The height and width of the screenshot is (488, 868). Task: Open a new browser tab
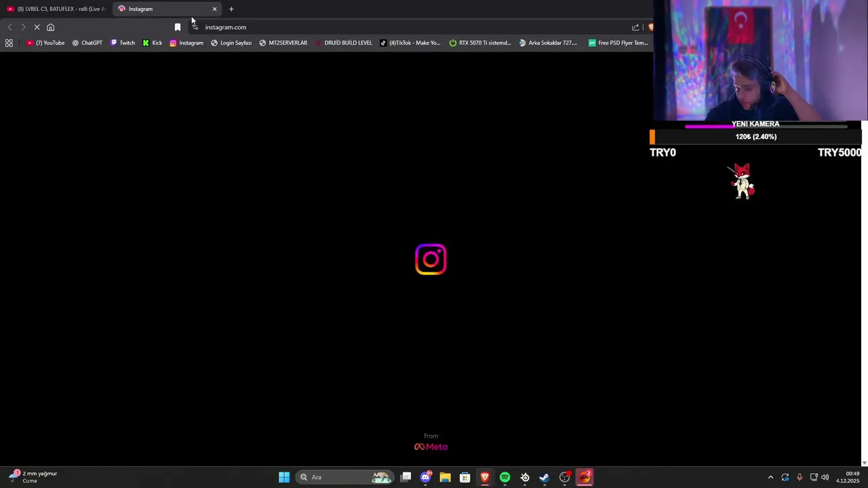[x=231, y=9]
